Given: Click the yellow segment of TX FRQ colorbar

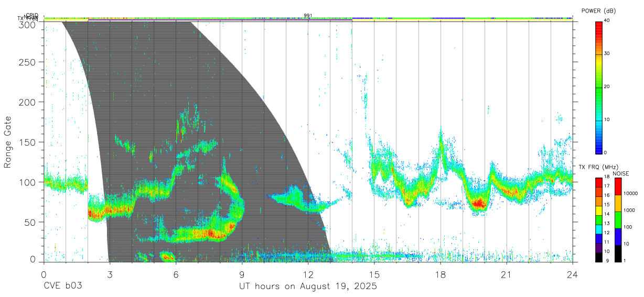Looking at the screenshot, I should [x=598, y=210].
